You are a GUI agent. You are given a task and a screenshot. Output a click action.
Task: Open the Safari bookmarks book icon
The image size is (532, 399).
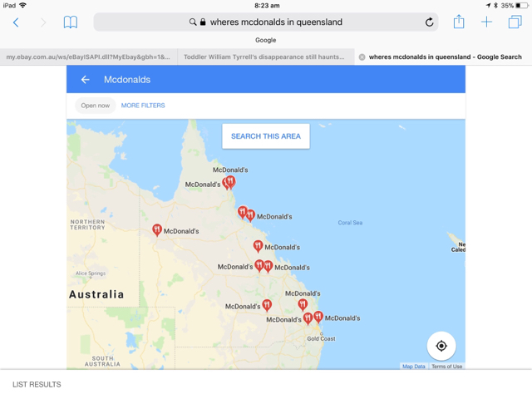[x=70, y=22]
